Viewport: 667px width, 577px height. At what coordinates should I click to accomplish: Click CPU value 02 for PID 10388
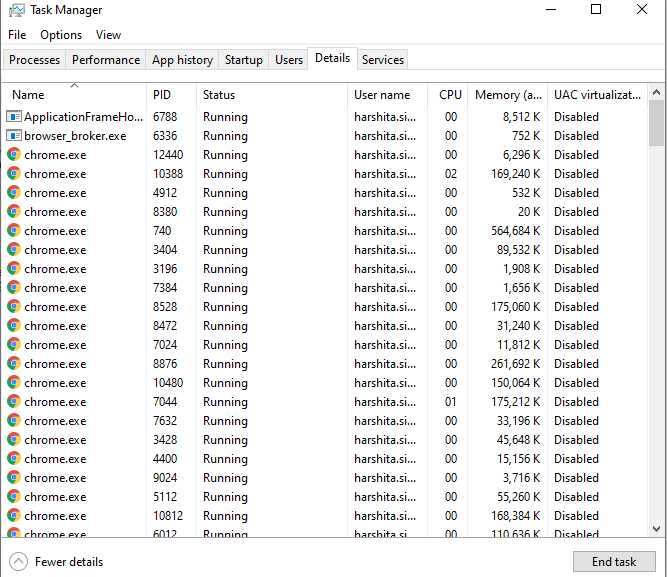pos(451,174)
